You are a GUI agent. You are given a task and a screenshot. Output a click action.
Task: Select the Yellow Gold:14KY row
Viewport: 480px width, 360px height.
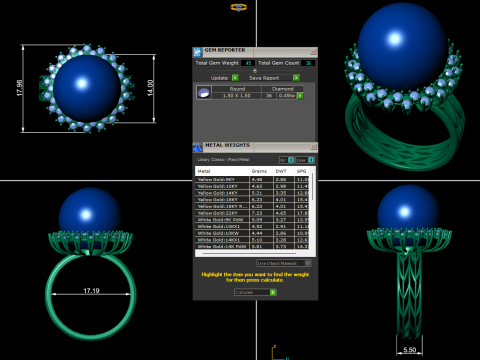click(252, 193)
